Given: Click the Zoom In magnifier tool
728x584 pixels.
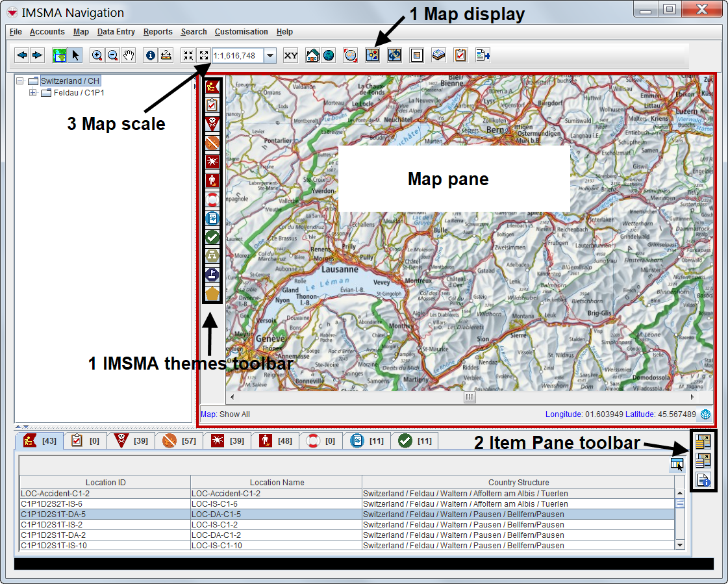Looking at the screenshot, I should click(97, 55).
